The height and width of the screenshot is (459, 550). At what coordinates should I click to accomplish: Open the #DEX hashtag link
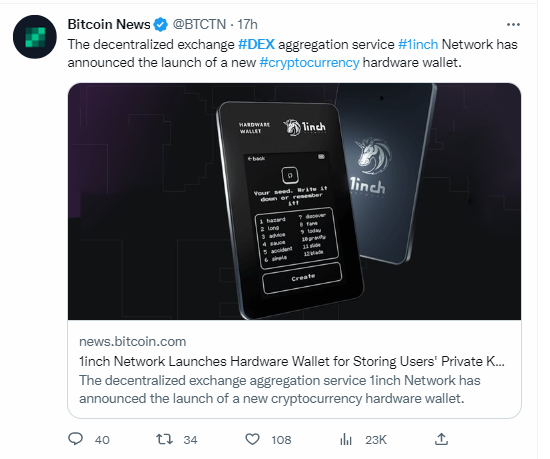coord(256,45)
